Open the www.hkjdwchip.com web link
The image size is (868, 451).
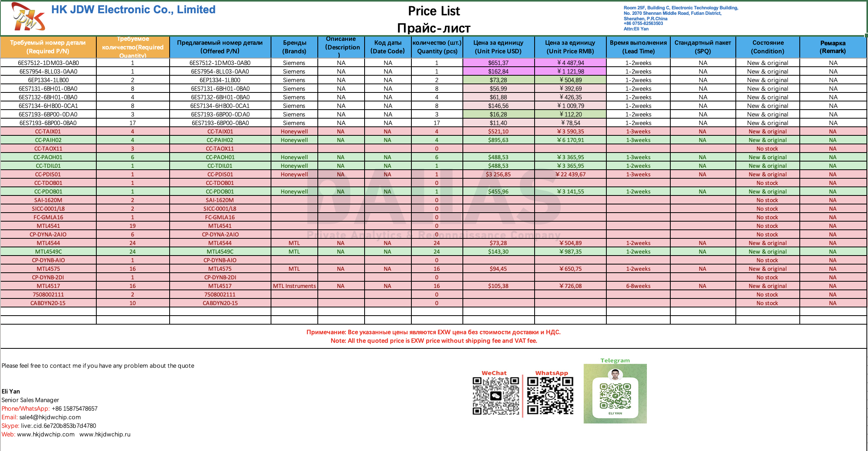pos(46,434)
